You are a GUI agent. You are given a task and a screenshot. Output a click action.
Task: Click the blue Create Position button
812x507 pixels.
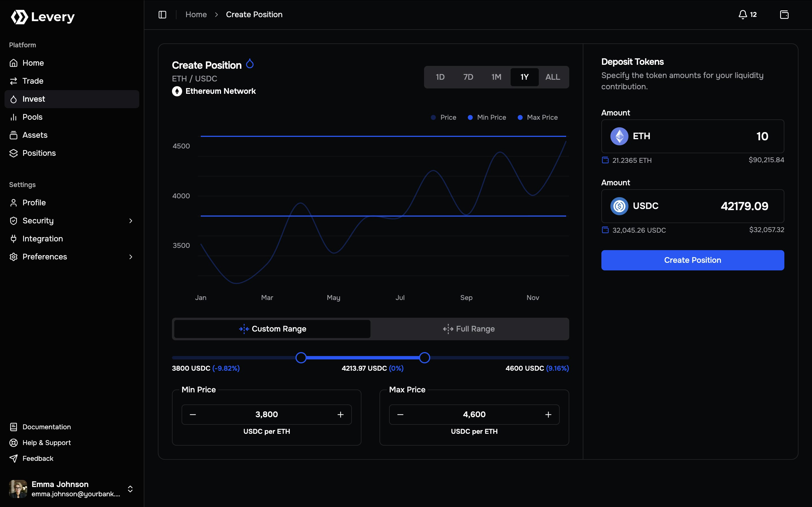(x=692, y=260)
